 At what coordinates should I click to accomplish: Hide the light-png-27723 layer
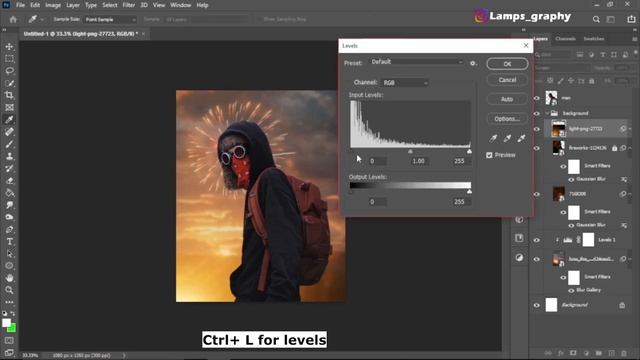pyautogui.click(x=537, y=129)
